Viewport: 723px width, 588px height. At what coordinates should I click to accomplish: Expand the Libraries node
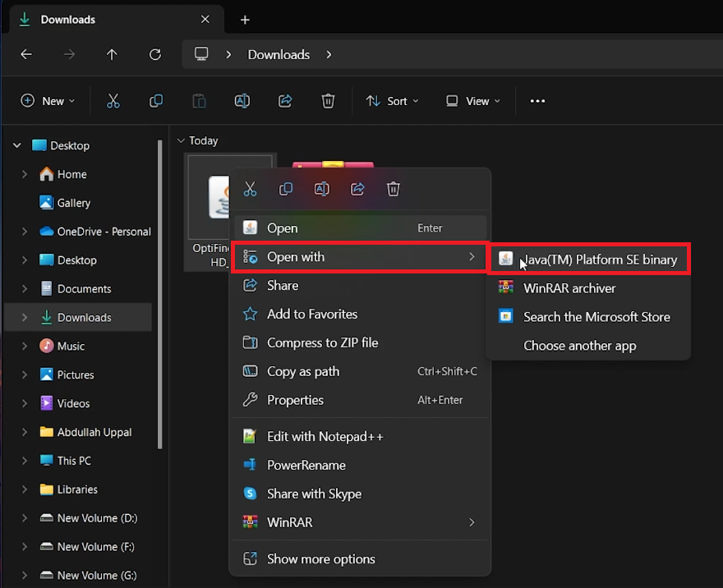[25, 489]
